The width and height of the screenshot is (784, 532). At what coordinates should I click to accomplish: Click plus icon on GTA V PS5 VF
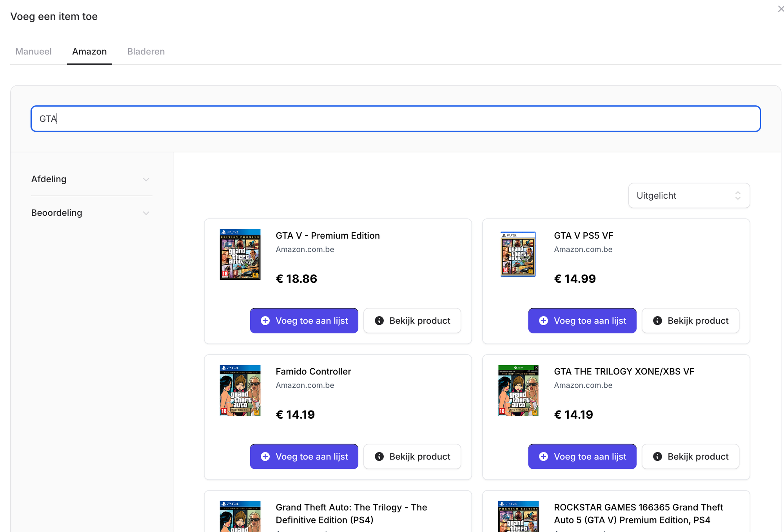pyautogui.click(x=543, y=321)
